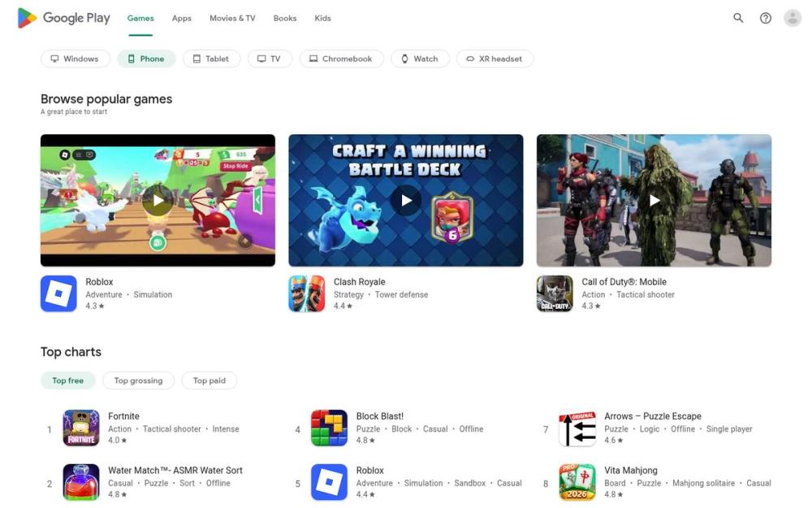Open the Kids tab
Viewport: 812px width, 508px height.
click(322, 18)
